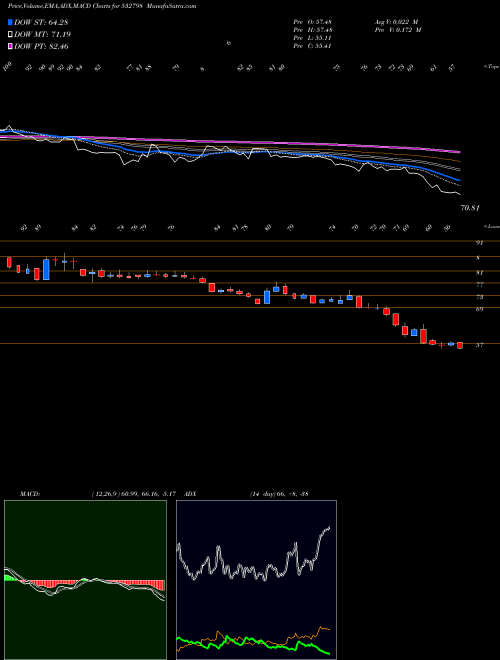The height and width of the screenshot is (660, 500).
Task: Click the last red candlestick on the chart
Action: (x=460, y=345)
